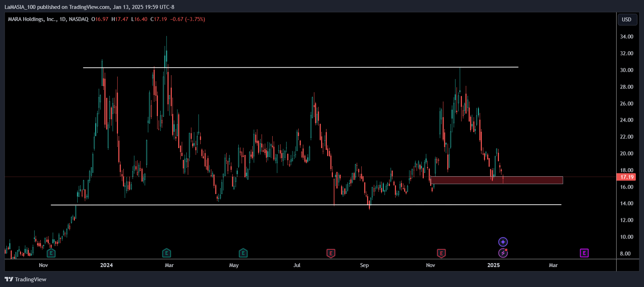Screen dimensions: 644x287
Task: Click the change value −0.67 (−3.75%)
Action: (x=187, y=19)
